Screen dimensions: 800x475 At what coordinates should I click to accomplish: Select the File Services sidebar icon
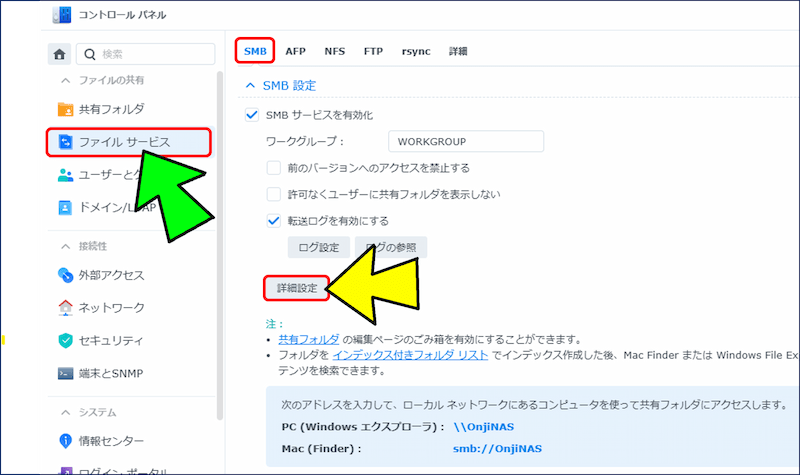coord(65,142)
